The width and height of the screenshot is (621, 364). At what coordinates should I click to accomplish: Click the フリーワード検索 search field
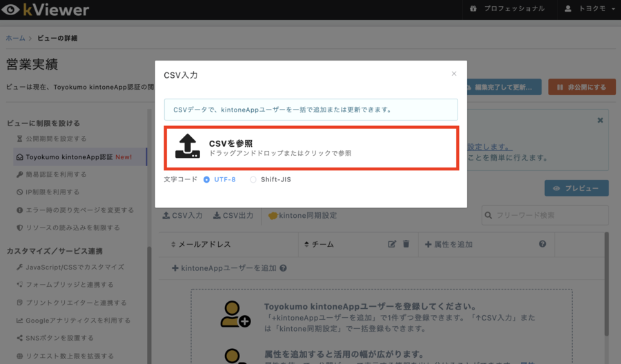click(545, 215)
